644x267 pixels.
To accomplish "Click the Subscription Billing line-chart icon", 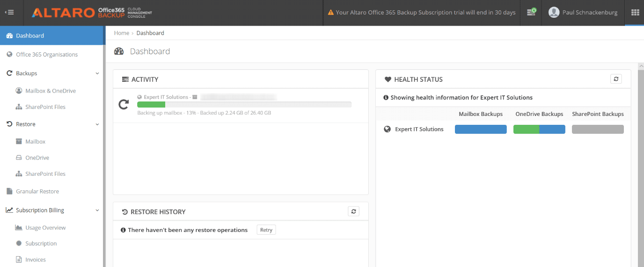I will 9,210.
